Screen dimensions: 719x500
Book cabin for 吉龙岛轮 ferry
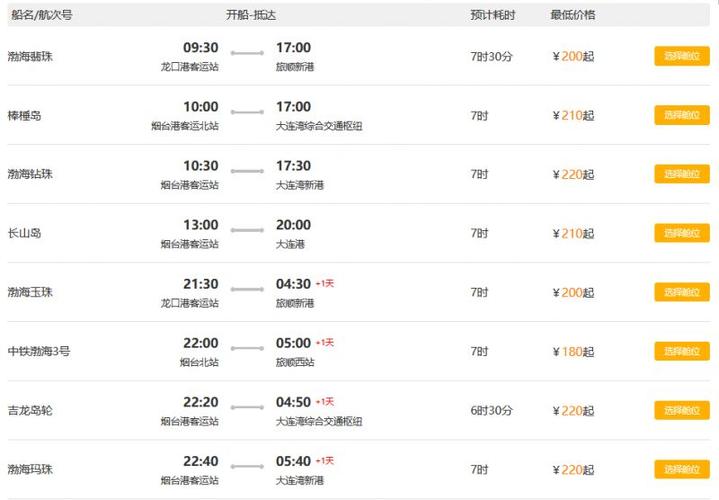[x=682, y=410]
